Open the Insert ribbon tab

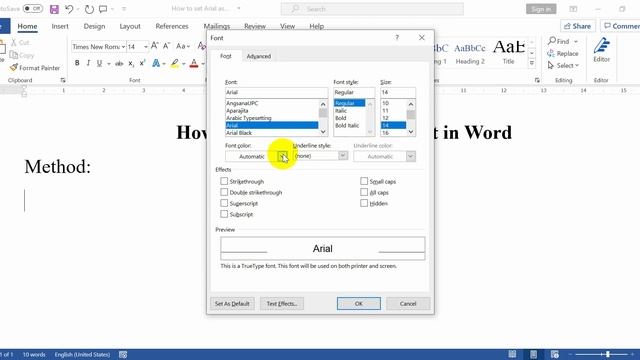60,26
